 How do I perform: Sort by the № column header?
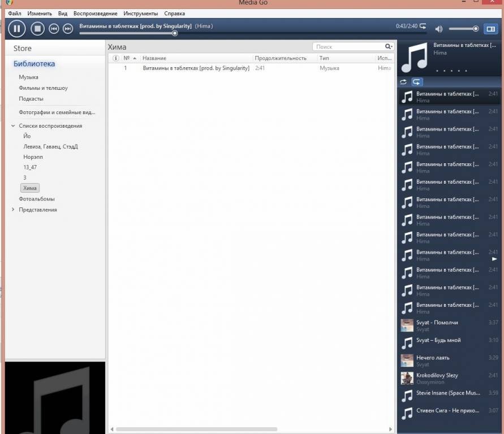point(130,58)
